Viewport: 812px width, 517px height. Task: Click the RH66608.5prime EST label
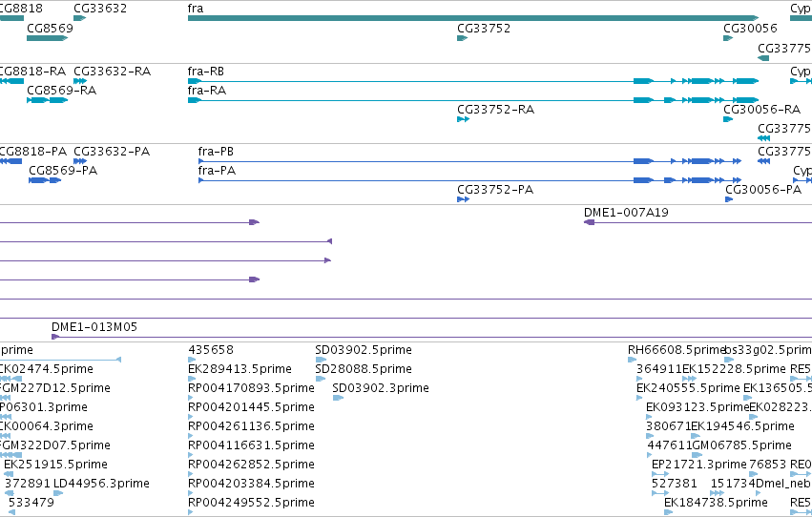point(677,350)
